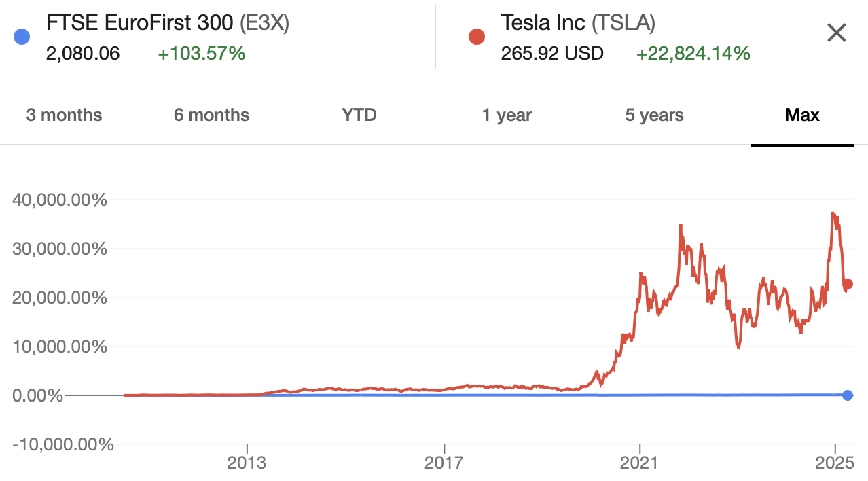Choose the 1 year range tab
This screenshot has width=868, height=481.
507,115
